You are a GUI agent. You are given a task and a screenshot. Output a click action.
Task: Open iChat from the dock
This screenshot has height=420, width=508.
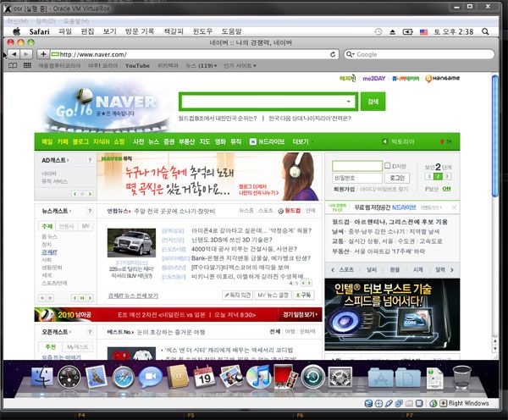tap(151, 378)
